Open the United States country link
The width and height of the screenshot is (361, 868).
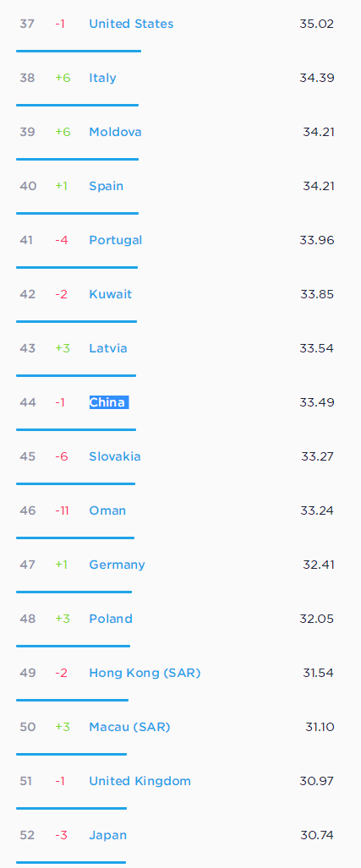tap(131, 24)
